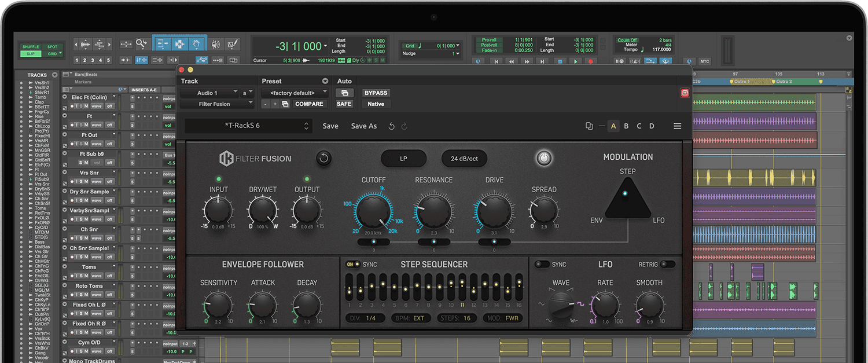Image resolution: width=868 pixels, height=363 pixels.
Task: Click the Filter Fusion power button
Action: (x=543, y=158)
